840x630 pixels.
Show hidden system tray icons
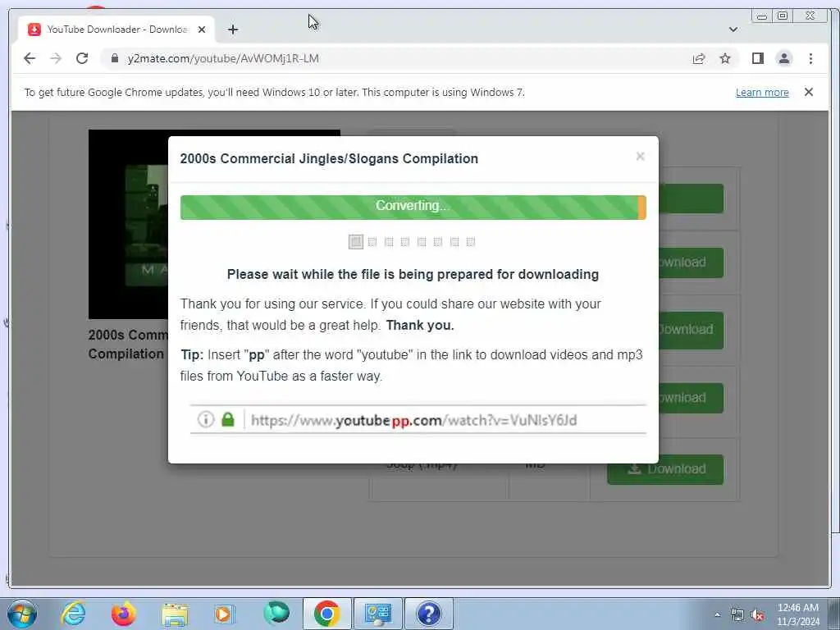pos(717,614)
